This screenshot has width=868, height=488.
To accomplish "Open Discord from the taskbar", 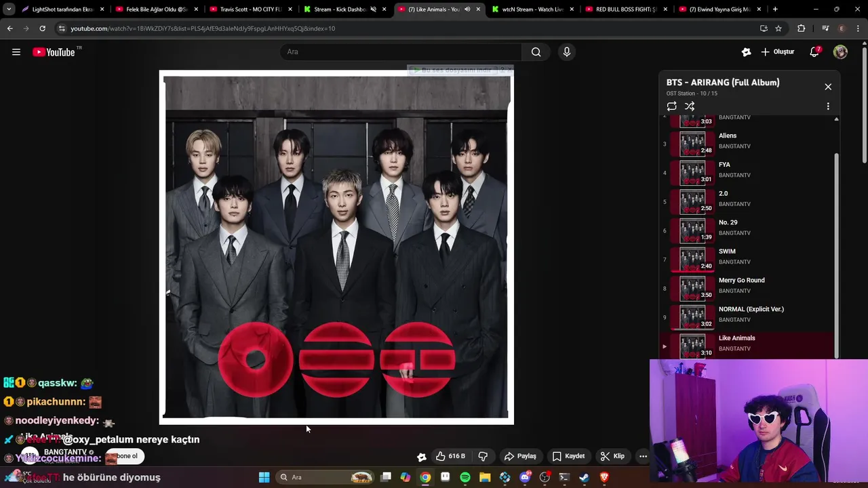I will point(525,477).
